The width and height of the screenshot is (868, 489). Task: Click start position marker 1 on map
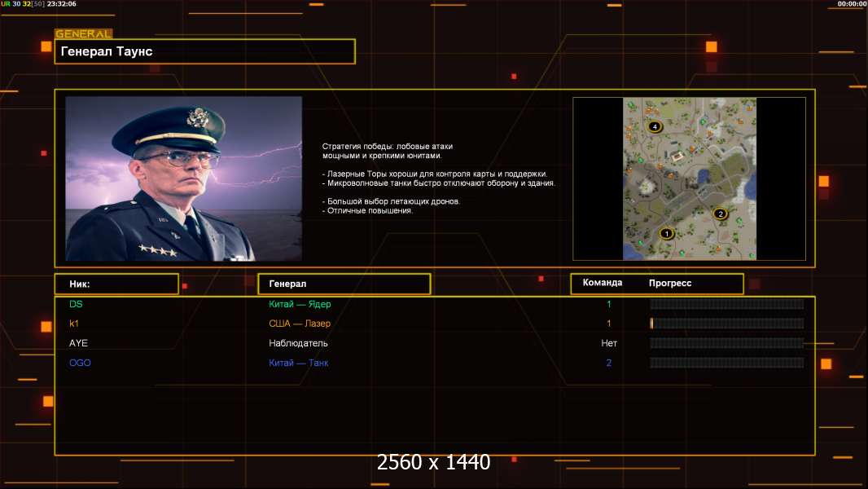[667, 234]
